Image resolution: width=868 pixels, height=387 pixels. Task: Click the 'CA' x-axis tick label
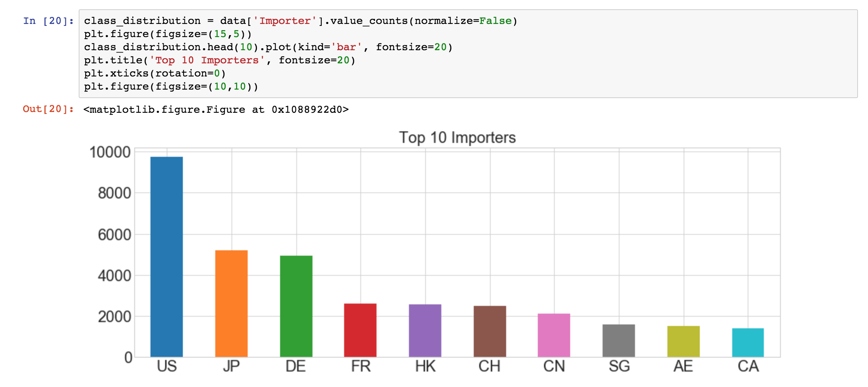[748, 366]
